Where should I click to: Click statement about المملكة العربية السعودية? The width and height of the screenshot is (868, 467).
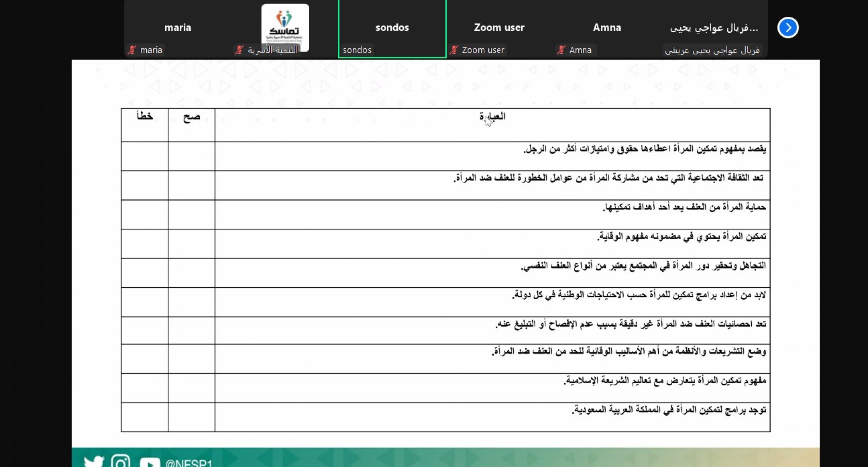pyautogui.click(x=669, y=410)
